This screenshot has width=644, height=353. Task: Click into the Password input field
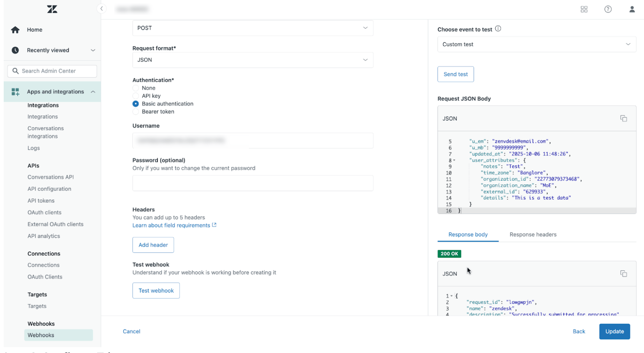253,183
